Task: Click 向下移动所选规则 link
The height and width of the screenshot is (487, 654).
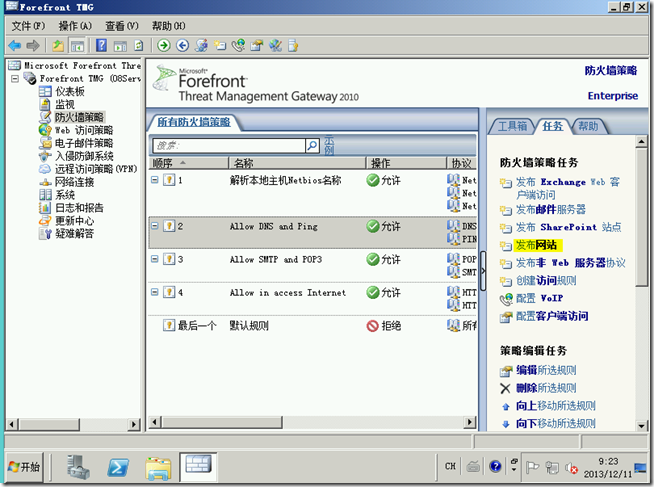Action: click(x=556, y=424)
